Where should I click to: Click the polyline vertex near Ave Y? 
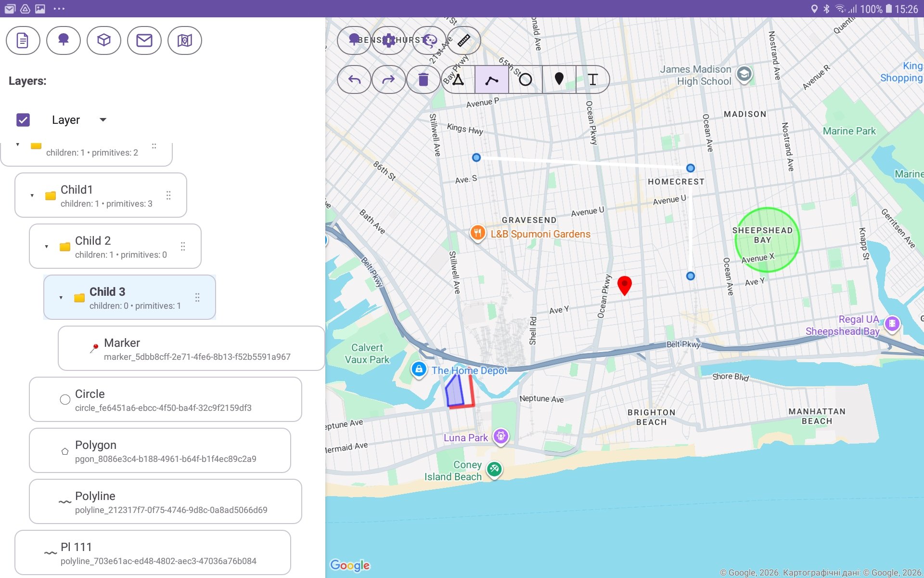pos(691,276)
